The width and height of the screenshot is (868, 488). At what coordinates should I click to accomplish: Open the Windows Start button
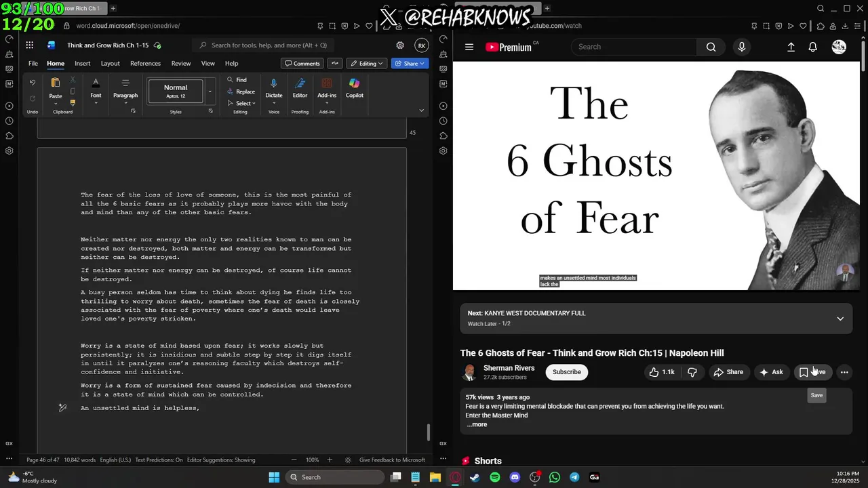click(274, 477)
